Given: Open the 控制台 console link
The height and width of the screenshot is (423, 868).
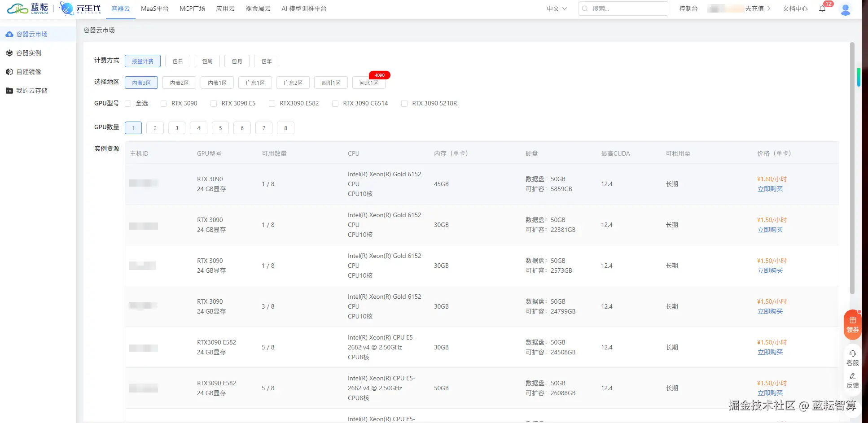Looking at the screenshot, I should click(x=688, y=9).
